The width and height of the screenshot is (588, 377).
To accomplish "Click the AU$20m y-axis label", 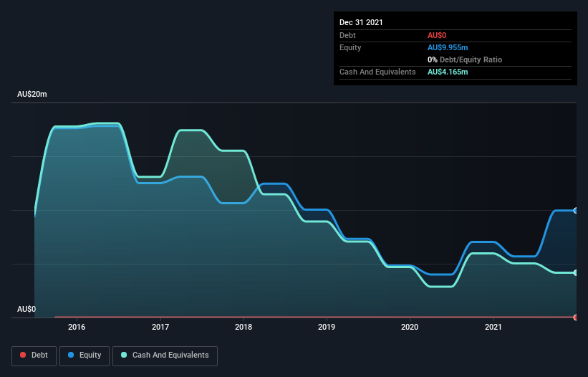I will pyautogui.click(x=32, y=94).
